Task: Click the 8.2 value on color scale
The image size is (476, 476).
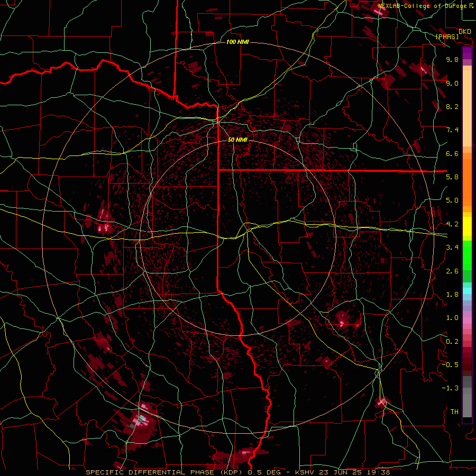Action: pyautogui.click(x=452, y=106)
